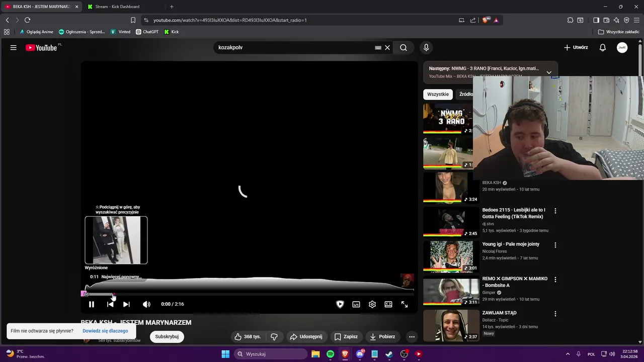
Task: Open browser extensions puzzle icon
Action: (570, 20)
